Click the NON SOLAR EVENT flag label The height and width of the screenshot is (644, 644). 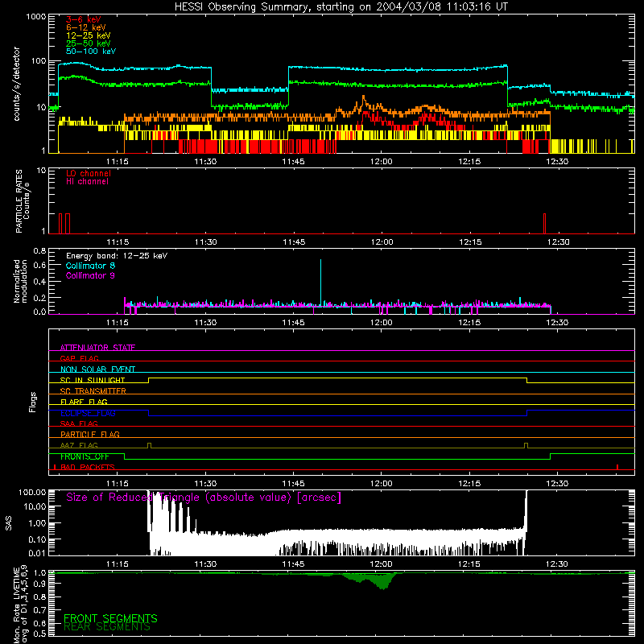point(97,369)
